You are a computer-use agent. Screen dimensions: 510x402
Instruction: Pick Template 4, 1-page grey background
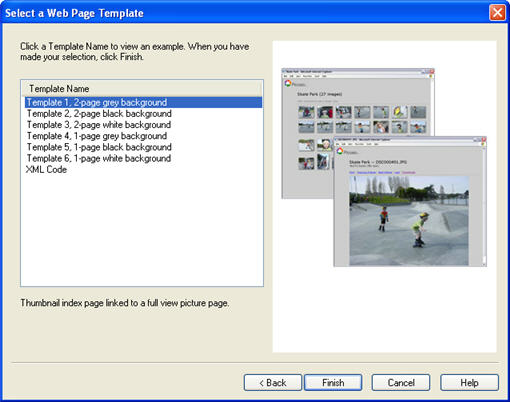click(97, 136)
